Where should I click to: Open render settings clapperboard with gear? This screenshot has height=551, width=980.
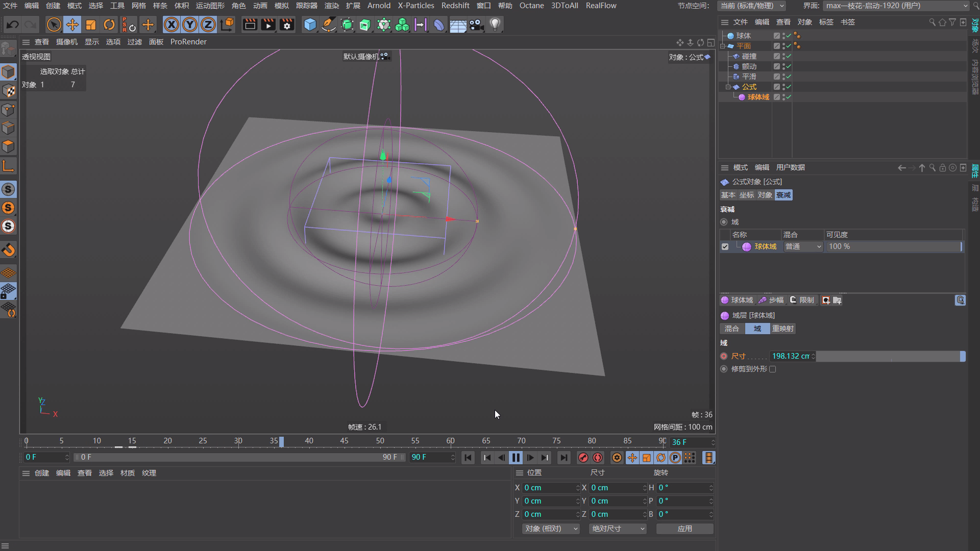tap(287, 24)
